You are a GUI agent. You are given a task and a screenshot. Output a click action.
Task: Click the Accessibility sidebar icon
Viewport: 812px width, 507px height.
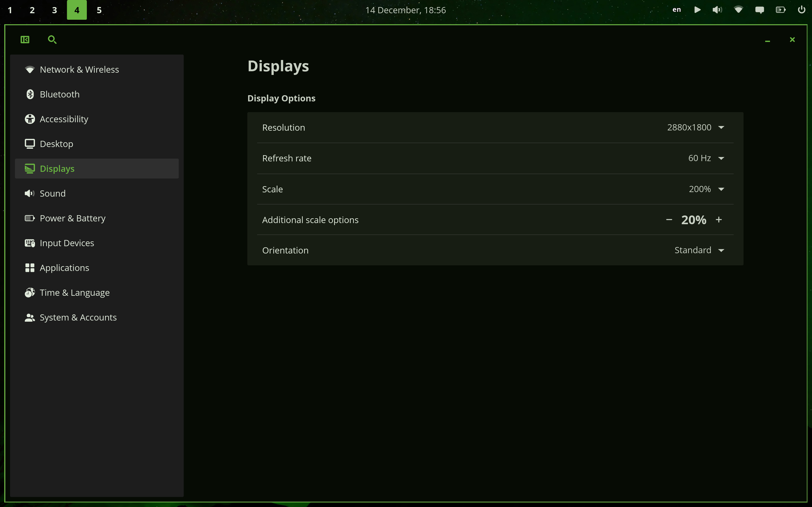(30, 119)
